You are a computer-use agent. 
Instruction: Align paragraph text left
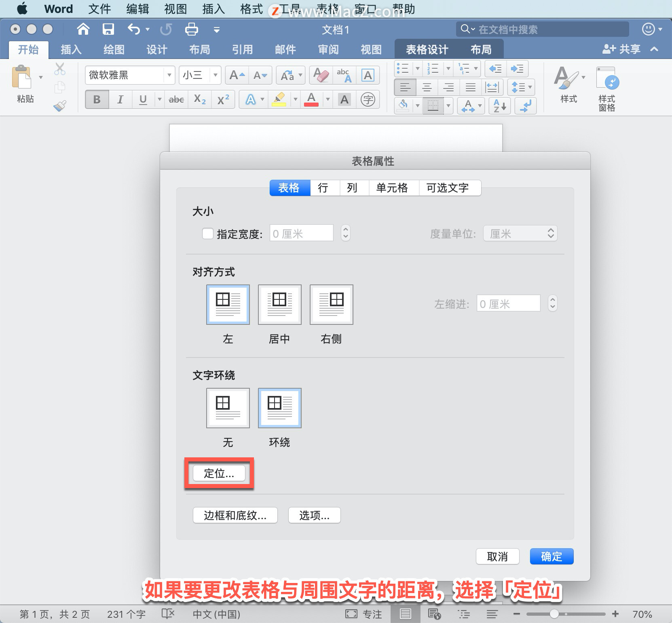[405, 87]
